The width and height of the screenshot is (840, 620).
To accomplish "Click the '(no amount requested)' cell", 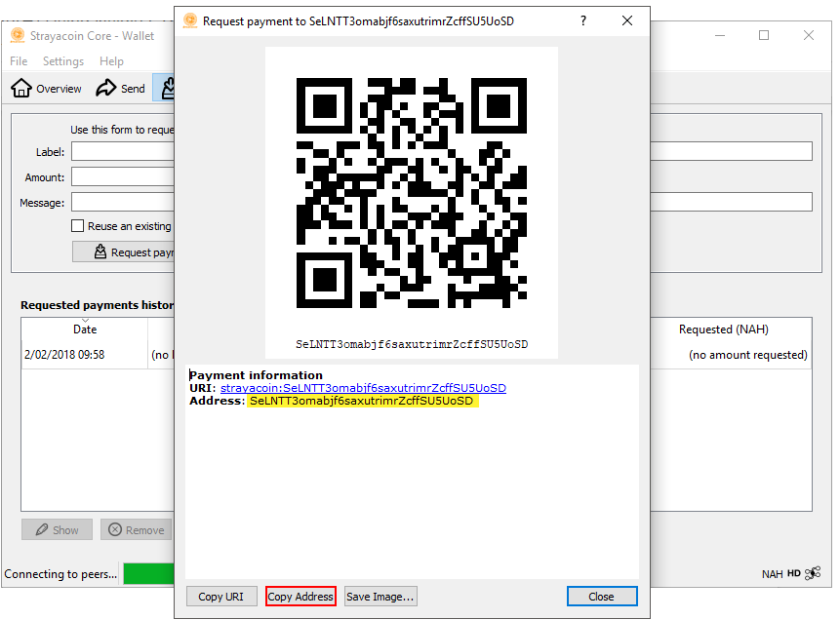I will [x=748, y=355].
